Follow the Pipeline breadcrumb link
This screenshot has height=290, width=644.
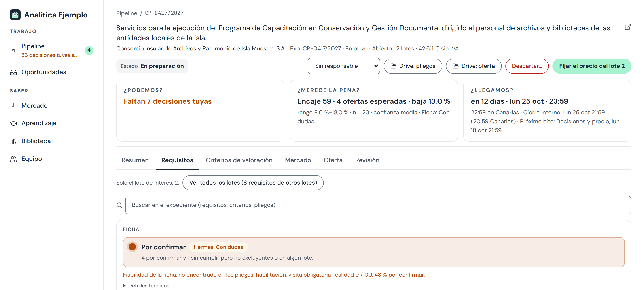pyautogui.click(x=127, y=13)
